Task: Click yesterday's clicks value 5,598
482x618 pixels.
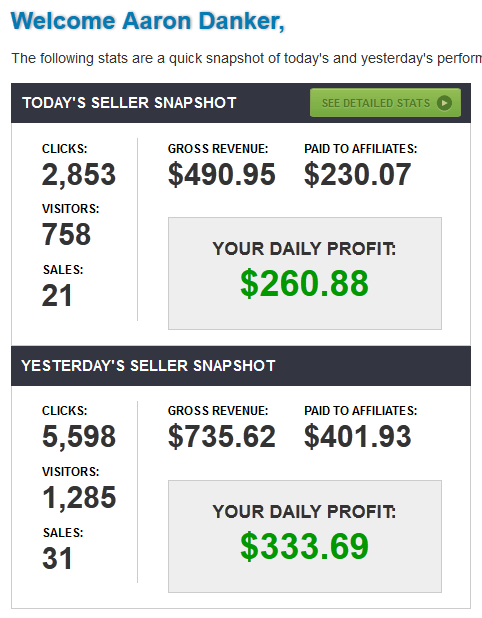Action: (79, 437)
